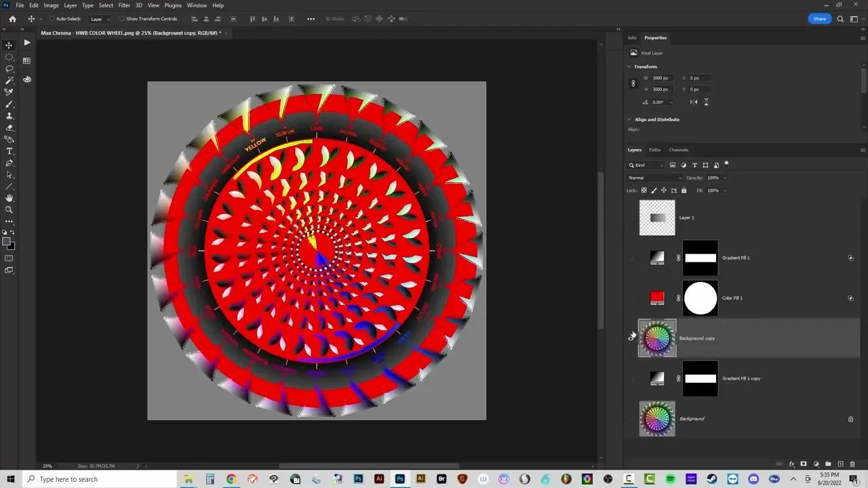868x488 pixels.
Task: Toggle visibility of the Layer 1 layer
Action: (631, 218)
